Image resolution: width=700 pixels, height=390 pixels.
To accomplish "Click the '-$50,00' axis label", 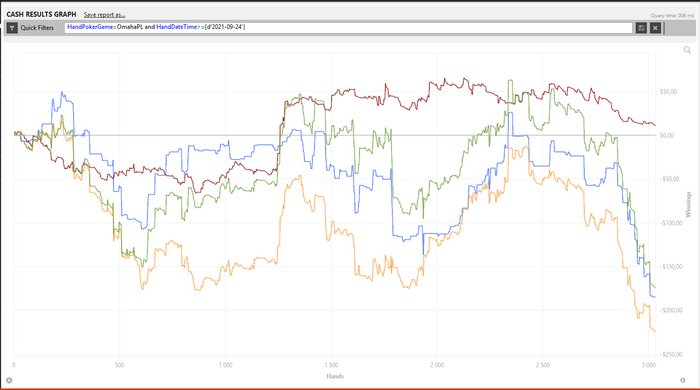I will [x=669, y=179].
